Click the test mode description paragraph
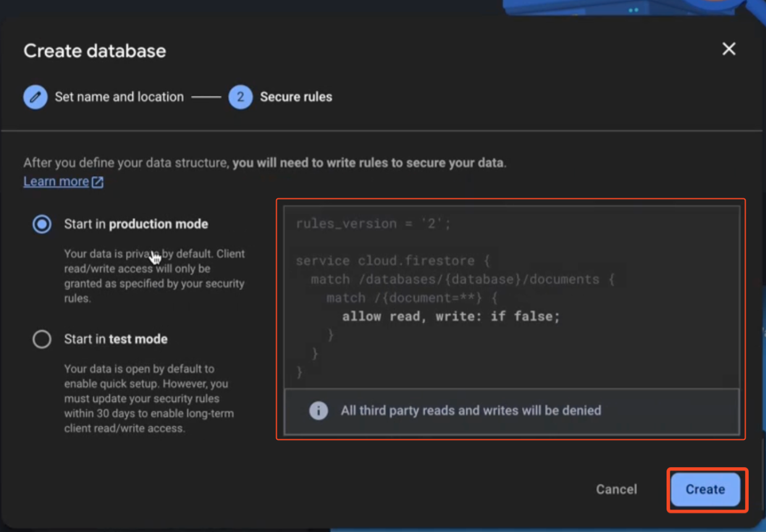The width and height of the screenshot is (766, 532). (x=148, y=399)
